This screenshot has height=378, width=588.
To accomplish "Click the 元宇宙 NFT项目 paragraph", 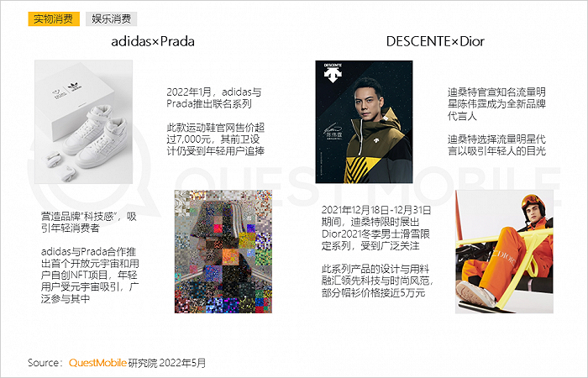I will pos(90,275).
